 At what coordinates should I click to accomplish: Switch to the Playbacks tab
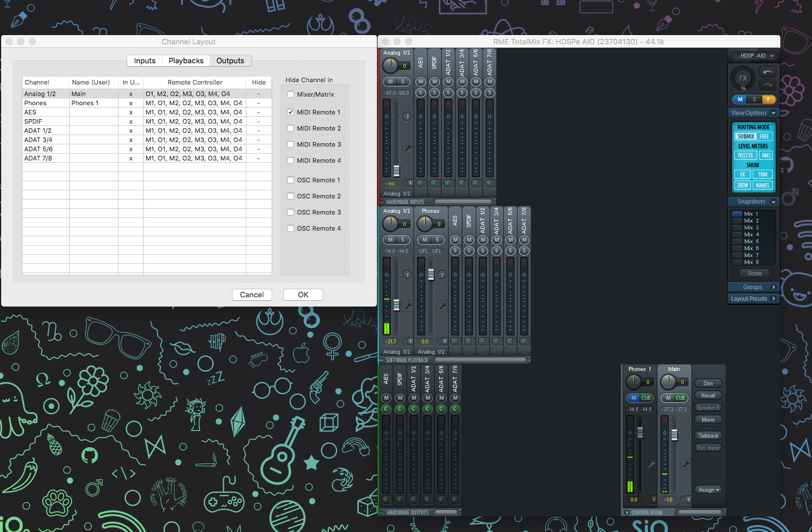tap(186, 61)
